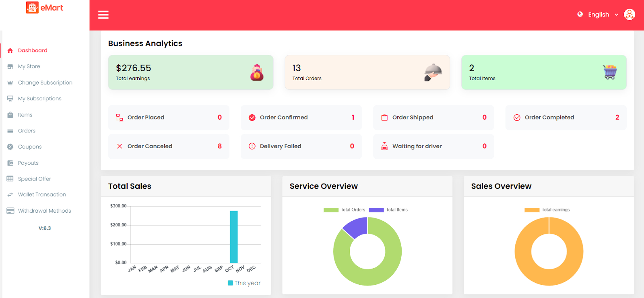Click the October bar in Total Sales
This screenshot has width=644, height=298.
point(234,237)
